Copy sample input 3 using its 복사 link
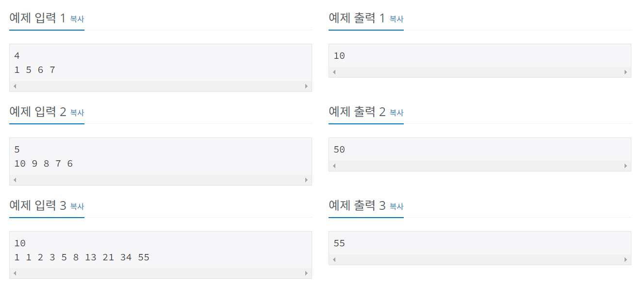Screen dimensions: 644x289 [77, 206]
